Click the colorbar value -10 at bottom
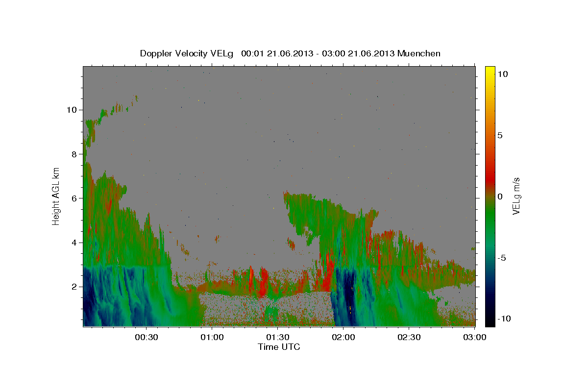 coord(504,319)
